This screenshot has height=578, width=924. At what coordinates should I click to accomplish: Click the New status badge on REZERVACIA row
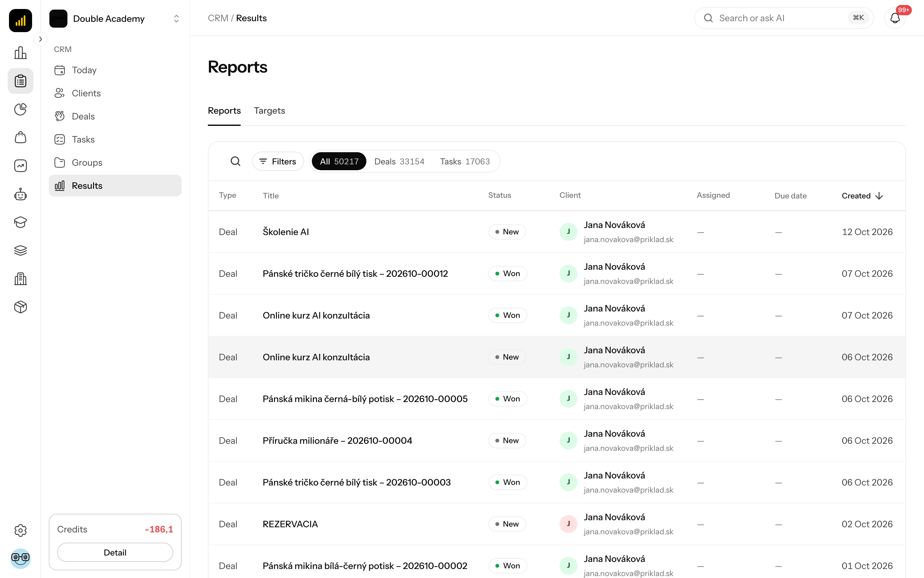click(x=507, y=524)
